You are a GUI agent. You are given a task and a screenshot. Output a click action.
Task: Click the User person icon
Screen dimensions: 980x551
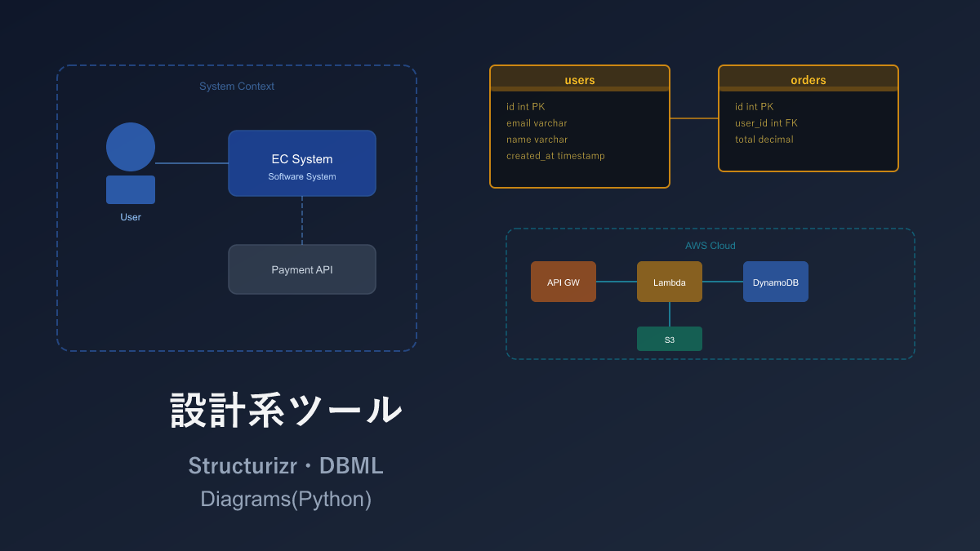(131, 163)
